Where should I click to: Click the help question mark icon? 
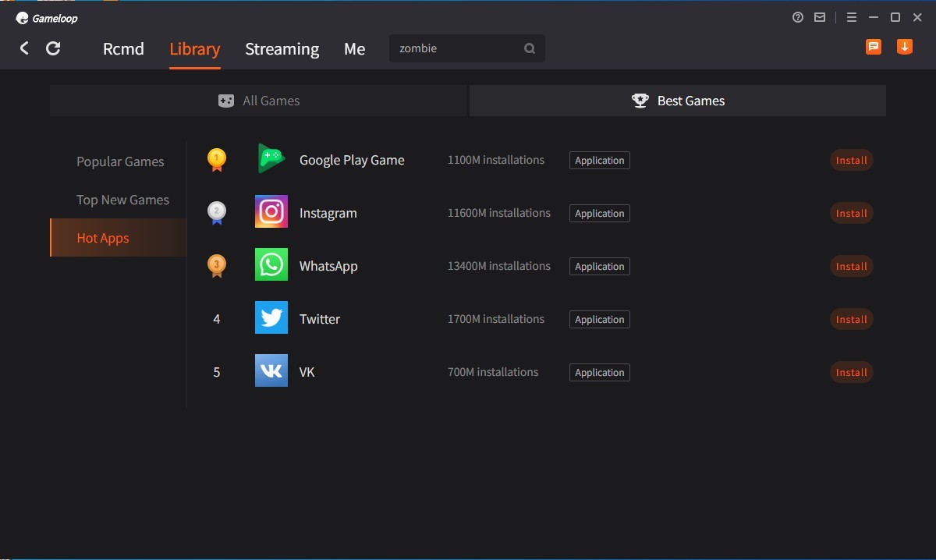pos(798,17)
